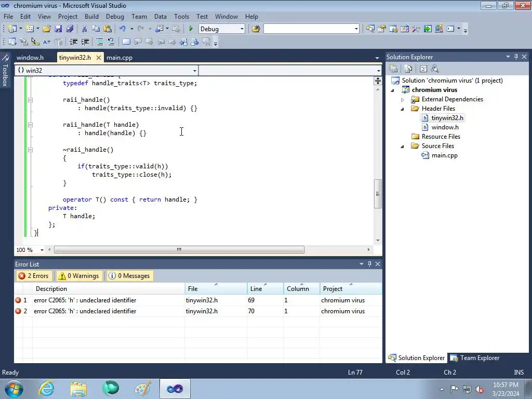Click the Save All icon

coord(70,29)
